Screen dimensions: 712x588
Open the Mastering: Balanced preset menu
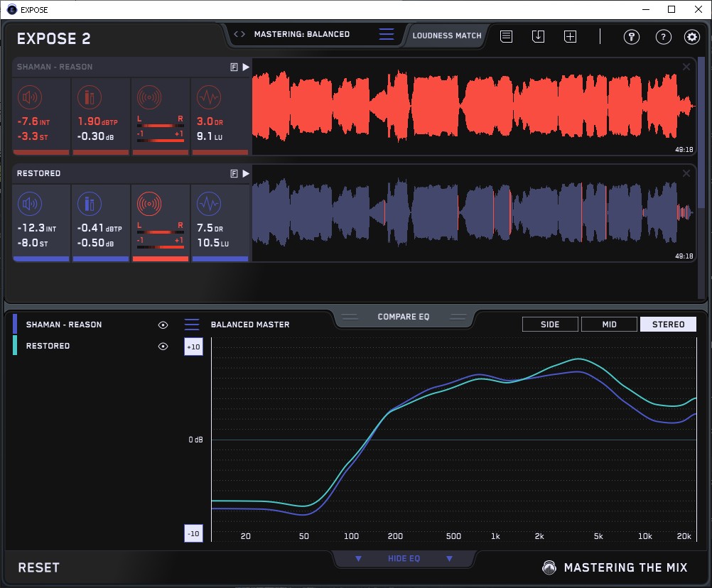point(386,34)
